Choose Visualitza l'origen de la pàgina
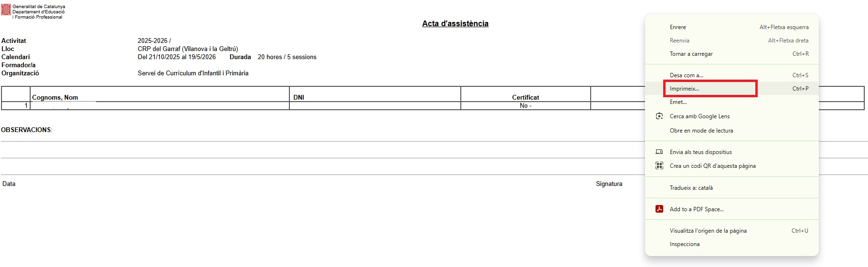This screenshot has height=267, width=868. (x=708, y=231)
